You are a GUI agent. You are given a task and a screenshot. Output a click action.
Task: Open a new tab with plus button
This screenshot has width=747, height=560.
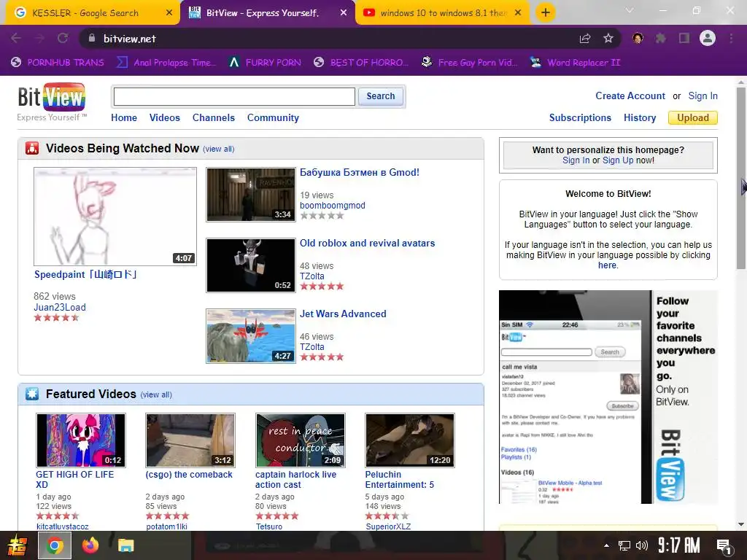546,13
